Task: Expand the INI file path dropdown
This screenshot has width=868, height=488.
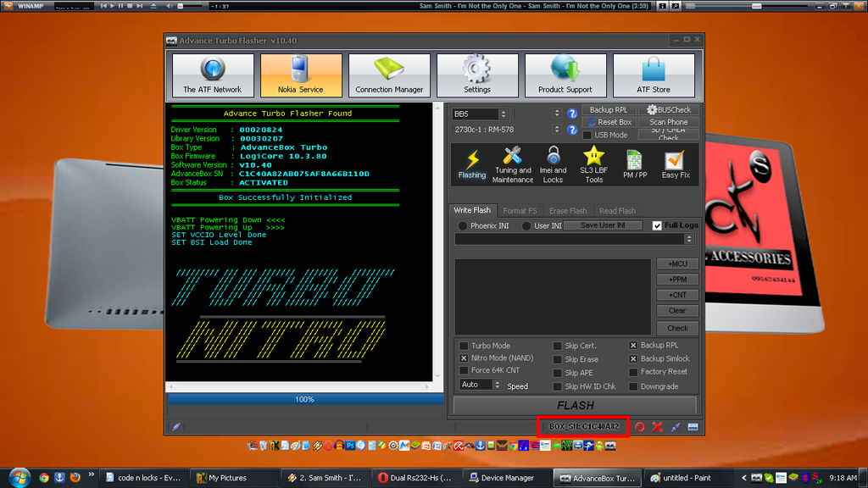Action: click(x=688, y=239)
